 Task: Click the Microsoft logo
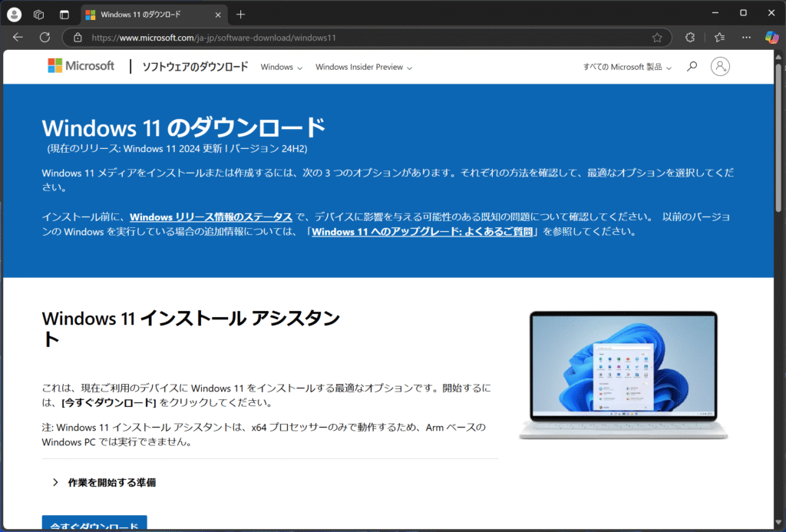[x=81, y=66]
